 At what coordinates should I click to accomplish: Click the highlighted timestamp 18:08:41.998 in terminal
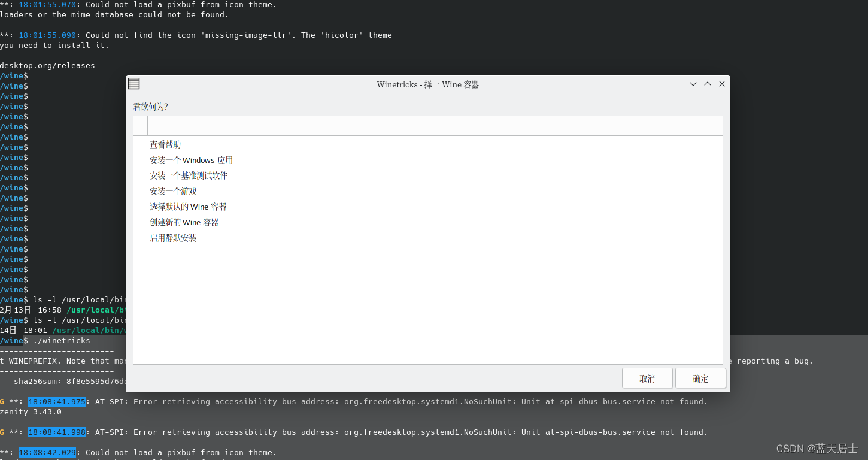[57, 432]
